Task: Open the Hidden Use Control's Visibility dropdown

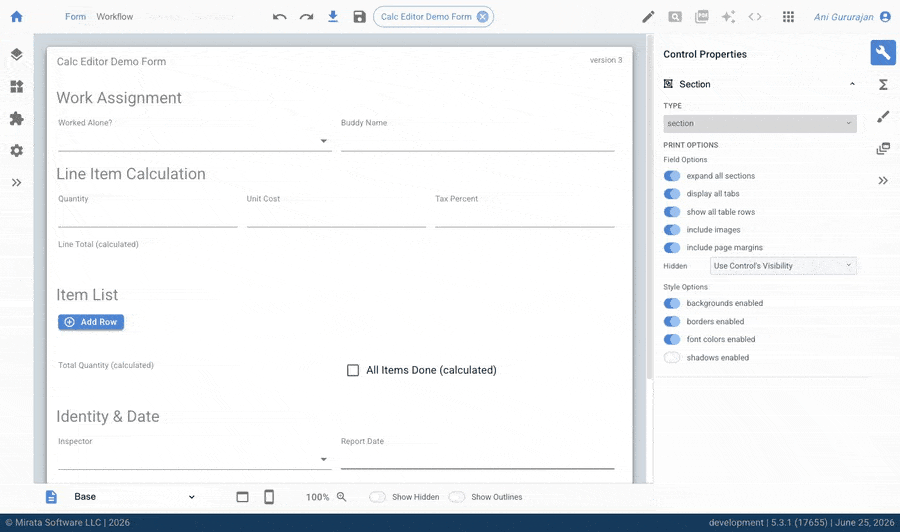Action: click(783, 266)
